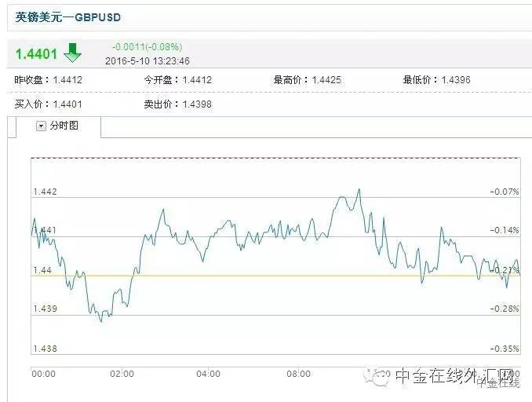
Task: Click the -0.0011(-0.08%) change value
Action: [147, 47]
